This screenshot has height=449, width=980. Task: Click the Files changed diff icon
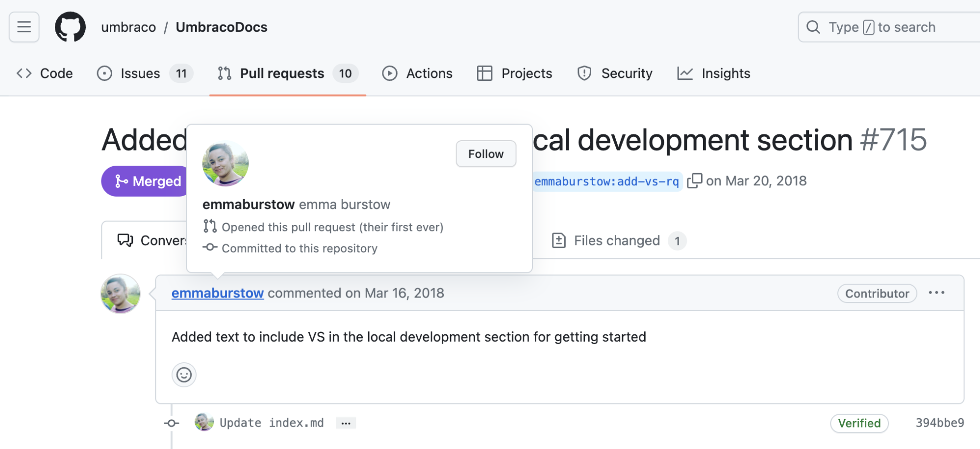click(559, 240)
